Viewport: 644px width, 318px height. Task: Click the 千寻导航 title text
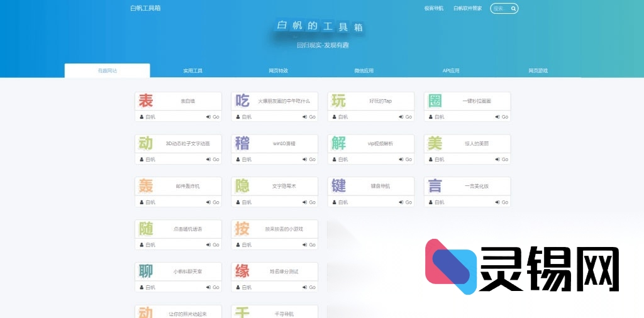coord(284,314)
